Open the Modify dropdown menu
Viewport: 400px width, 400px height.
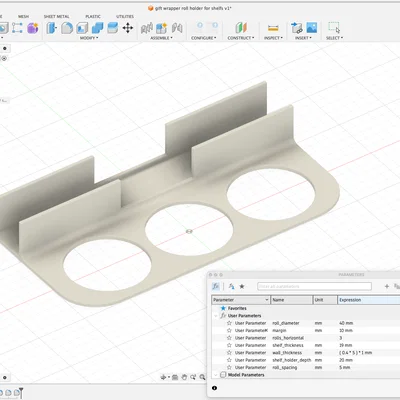point(89,38)
